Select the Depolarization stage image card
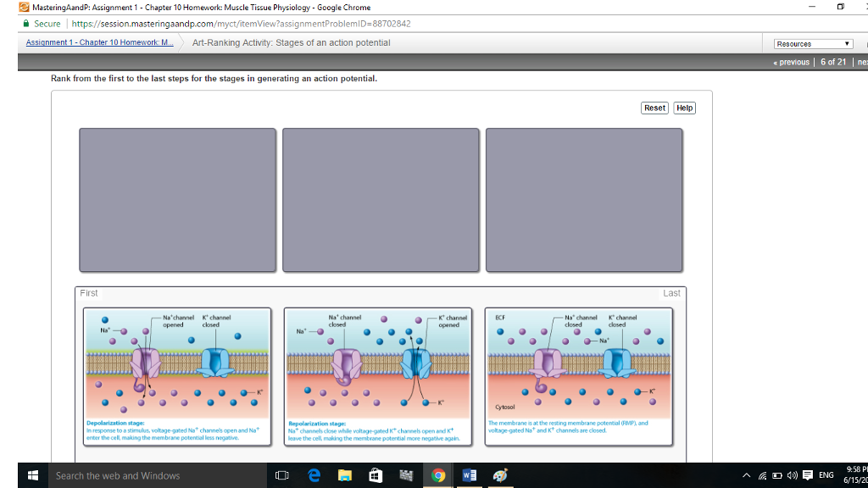 pos(177,376)
